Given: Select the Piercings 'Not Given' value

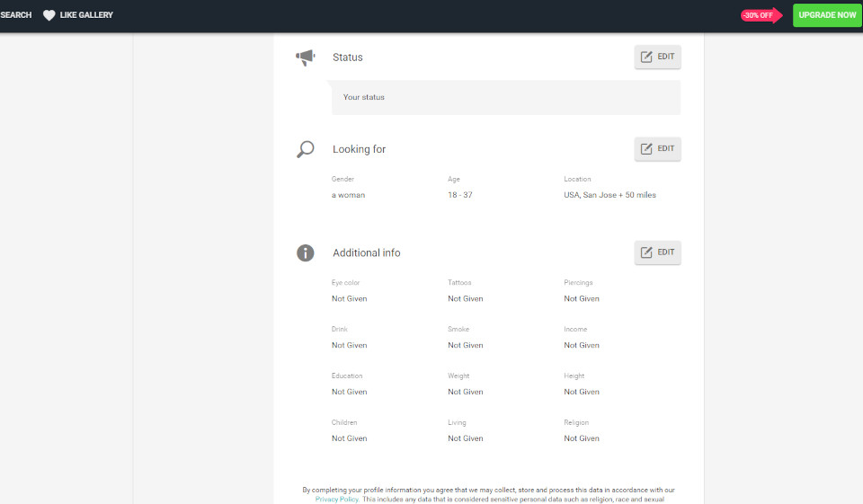Looking at the screenshot, I should tap(582, 299).
